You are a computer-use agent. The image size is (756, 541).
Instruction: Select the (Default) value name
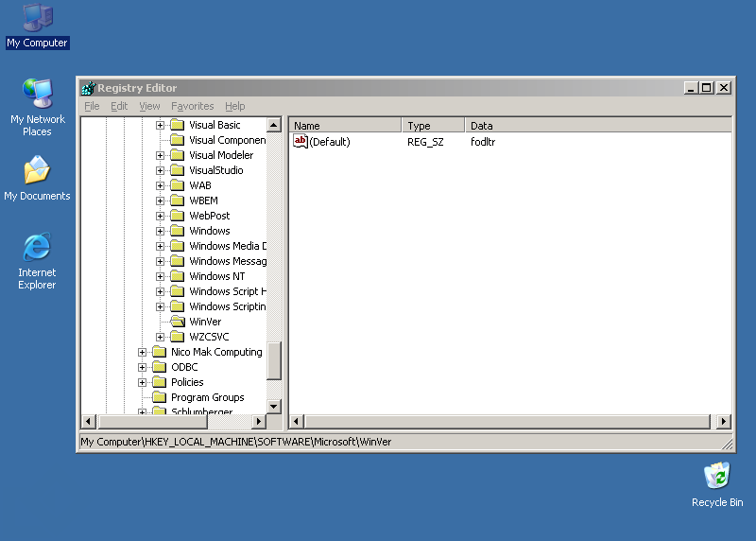(330, 142)
